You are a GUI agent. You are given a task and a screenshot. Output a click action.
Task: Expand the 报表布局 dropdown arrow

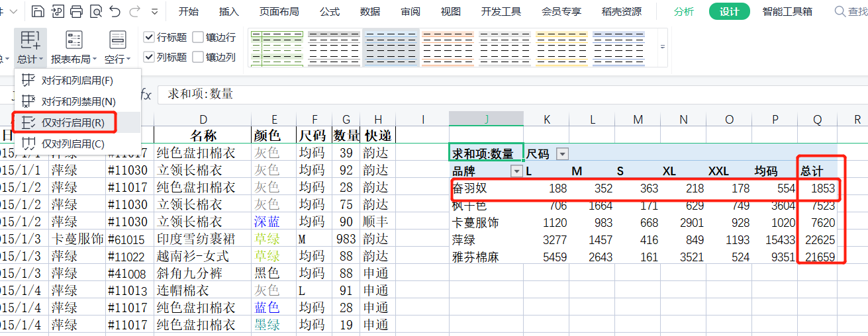click(x=95, y=60)
